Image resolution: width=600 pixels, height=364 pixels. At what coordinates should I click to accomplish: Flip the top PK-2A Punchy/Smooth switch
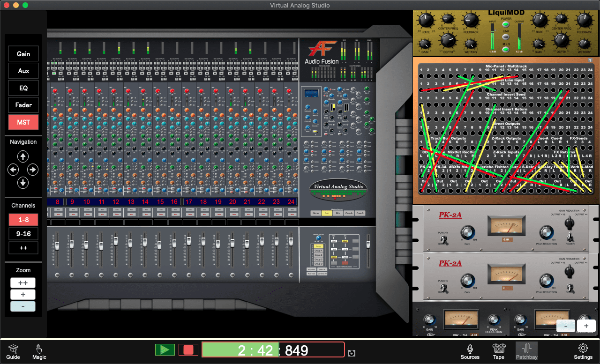(x=443, y=239)
